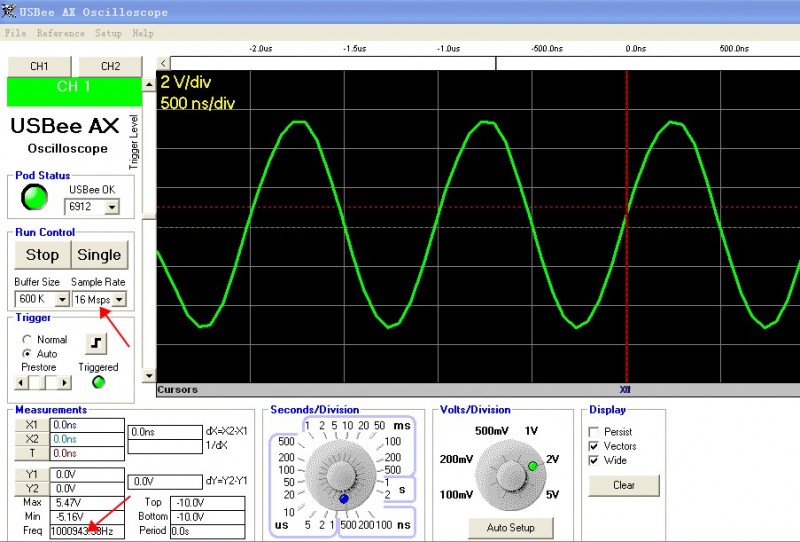
Task: Click the scroll left arrow above waveform
Action: (164, 63)
